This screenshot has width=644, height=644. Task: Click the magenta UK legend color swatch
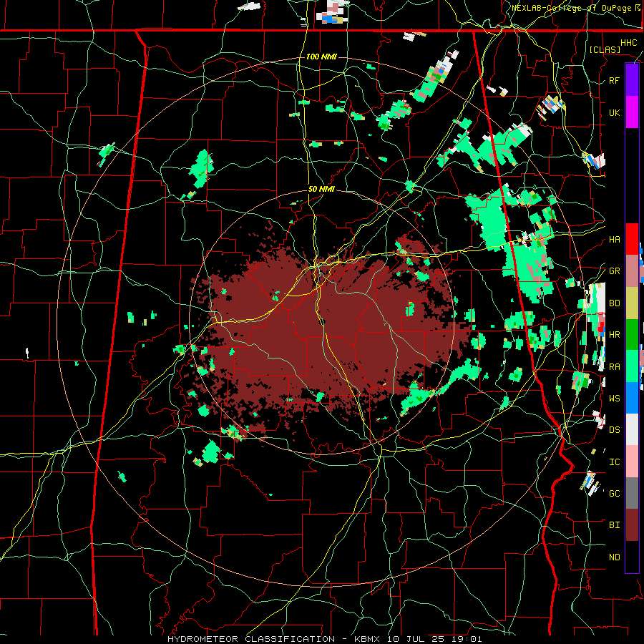pos(632,112)
